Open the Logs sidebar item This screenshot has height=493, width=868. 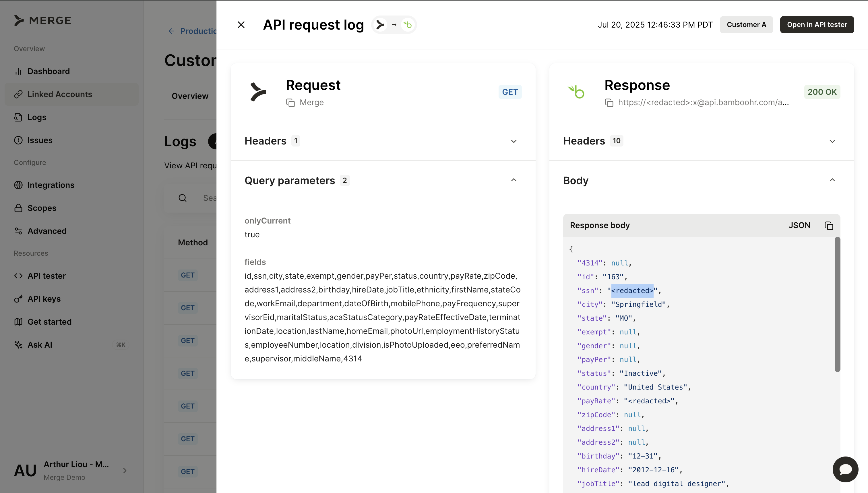(x=36, y=117)
